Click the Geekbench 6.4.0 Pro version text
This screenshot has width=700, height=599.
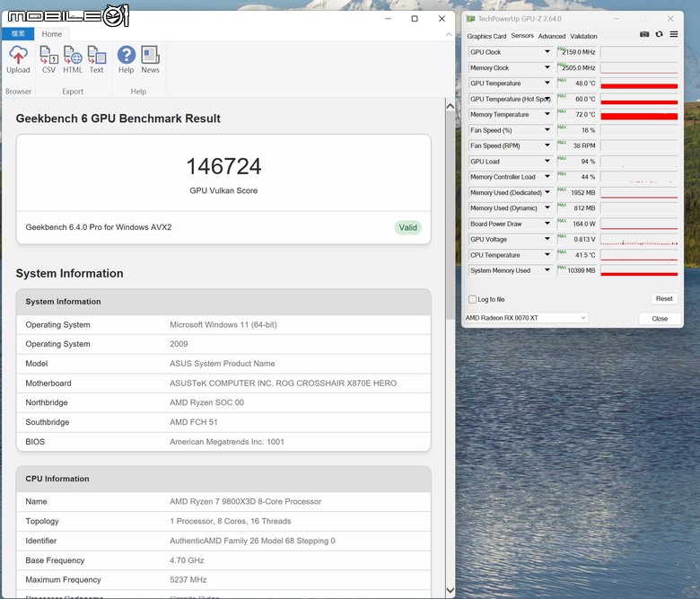[x=99, y=227]
